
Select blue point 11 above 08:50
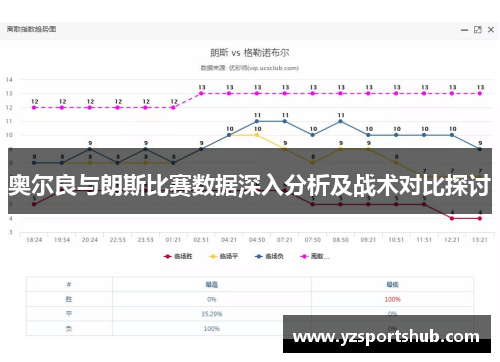[340, 121]
